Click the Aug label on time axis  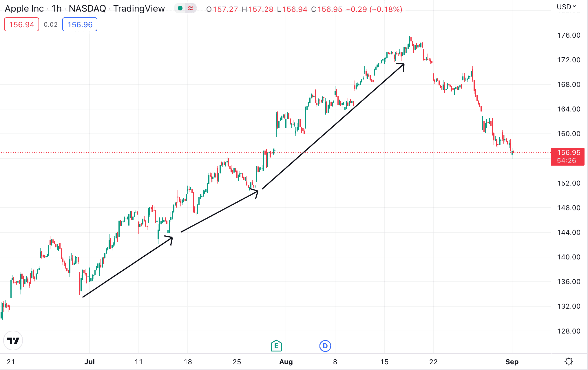click(x=286, y=362)
